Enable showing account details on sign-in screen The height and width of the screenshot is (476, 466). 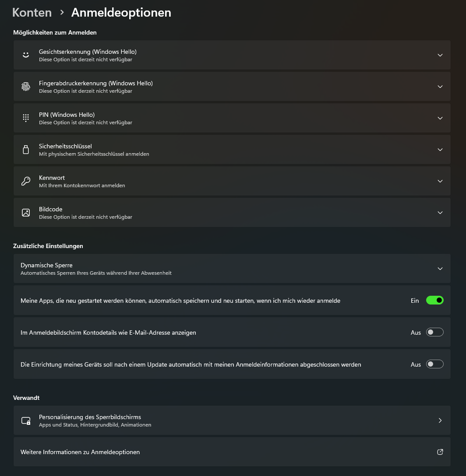coord(434,332)
